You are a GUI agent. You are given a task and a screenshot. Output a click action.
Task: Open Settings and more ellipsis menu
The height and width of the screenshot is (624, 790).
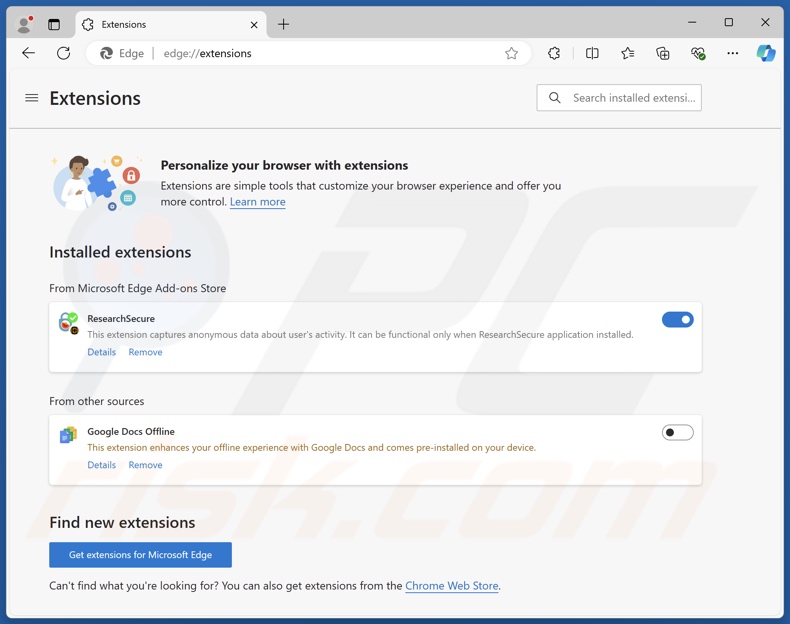click(x=733, y=53)
